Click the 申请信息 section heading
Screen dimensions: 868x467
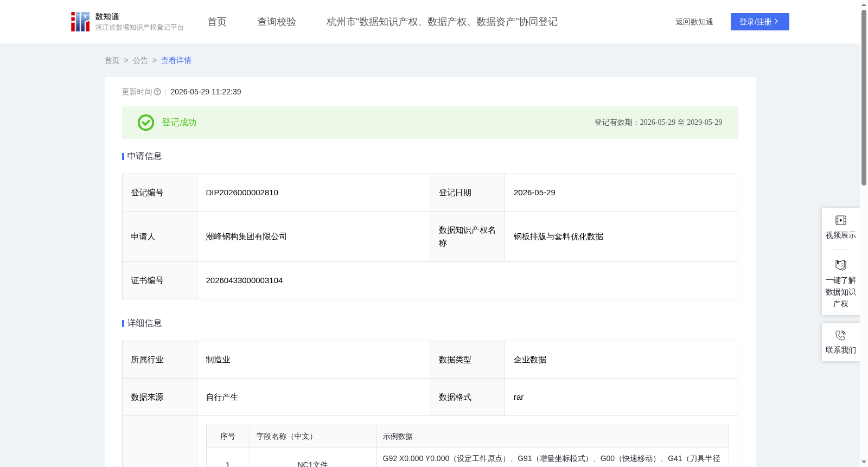coord(144,156)
